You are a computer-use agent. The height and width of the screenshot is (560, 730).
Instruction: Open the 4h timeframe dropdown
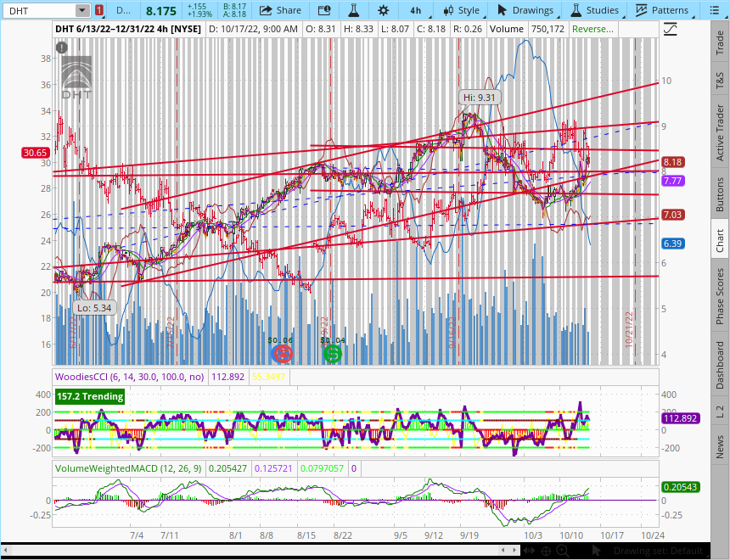tap(415, 10)
